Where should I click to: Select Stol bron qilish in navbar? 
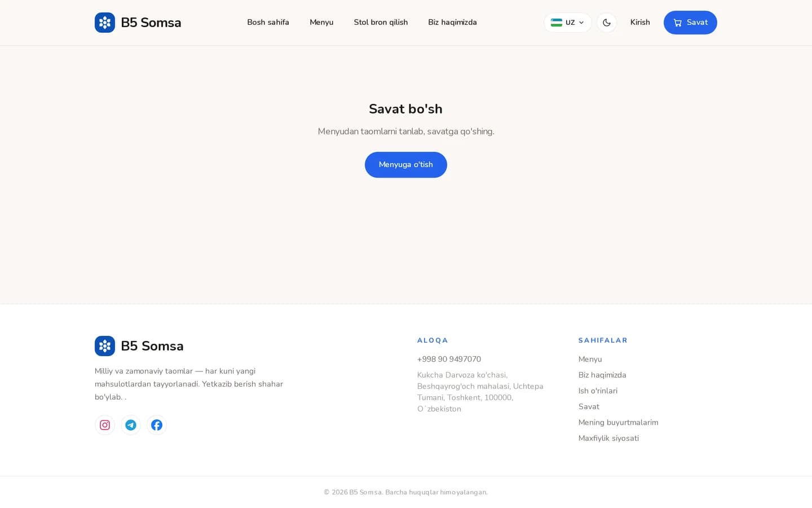coord(381,23)
